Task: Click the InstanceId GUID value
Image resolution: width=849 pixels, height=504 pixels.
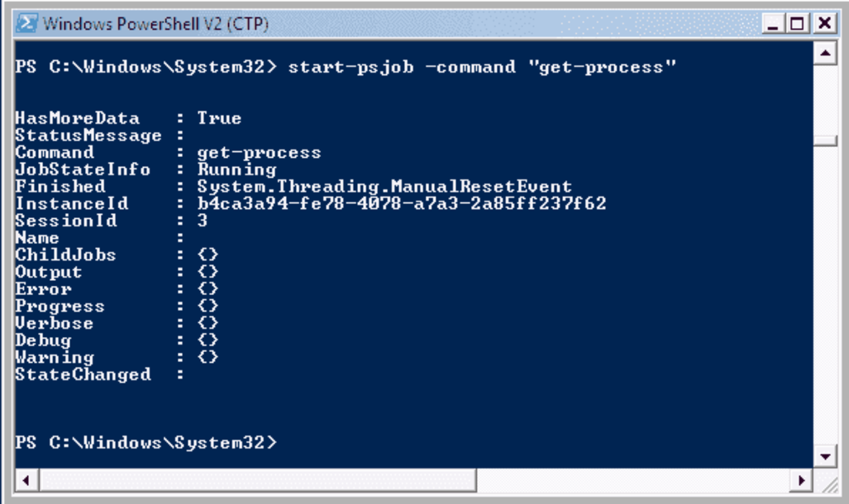Action: coord(405,204)
